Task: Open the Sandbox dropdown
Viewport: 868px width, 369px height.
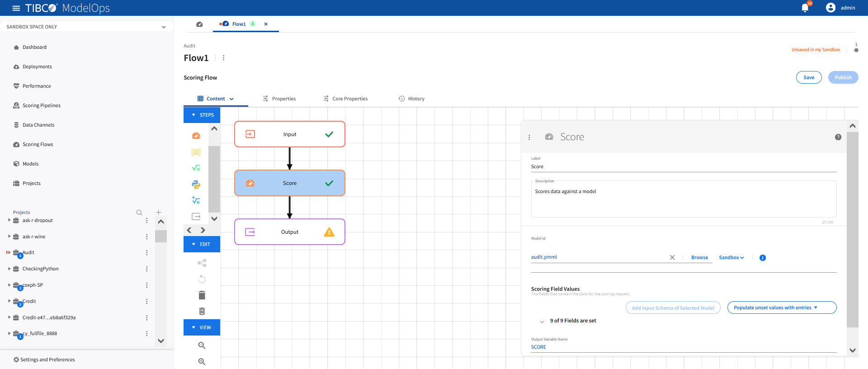Action: click(731, 257)
